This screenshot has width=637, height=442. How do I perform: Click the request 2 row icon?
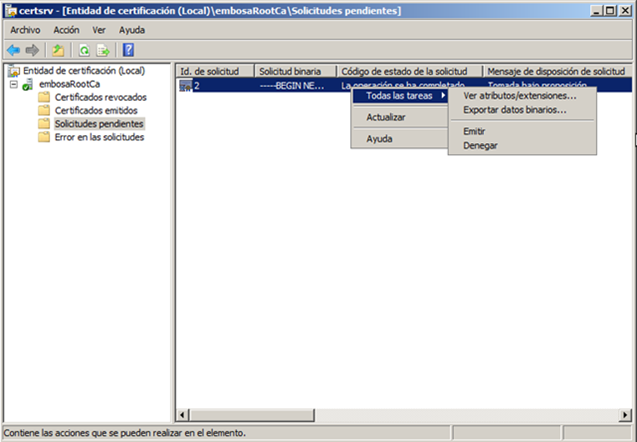(185, 86)
